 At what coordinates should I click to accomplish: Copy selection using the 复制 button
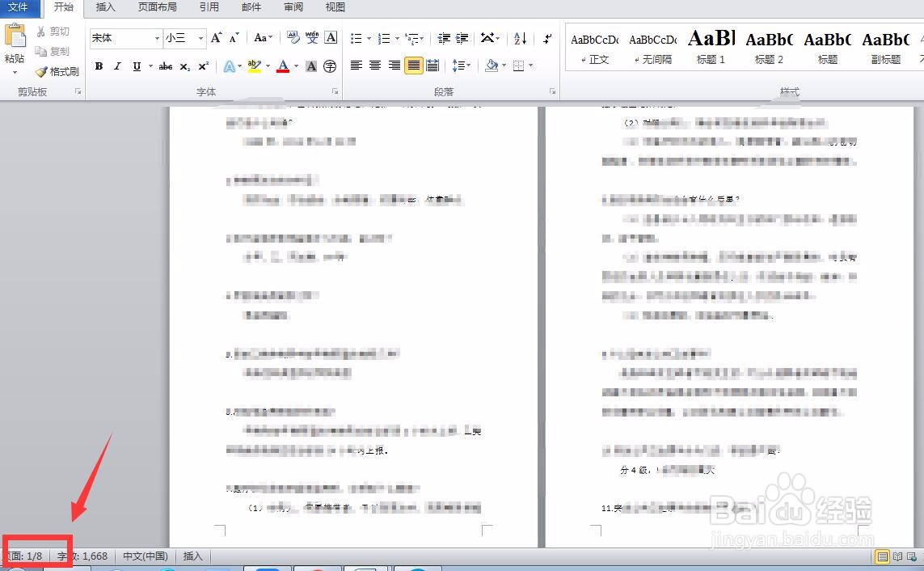pos(53,51)
